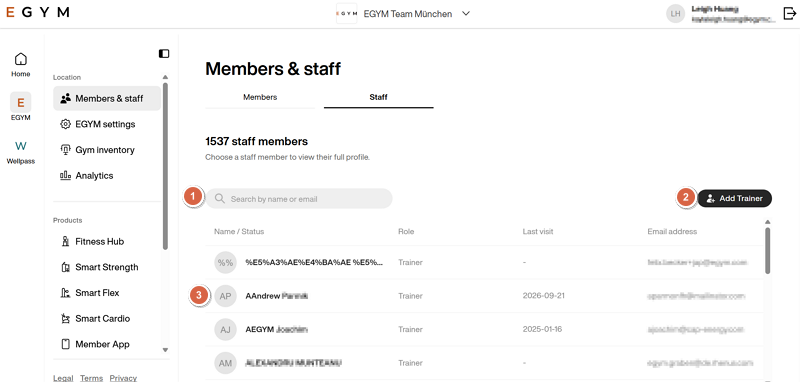This screenshot has height=382, width=800.
Task: Click the sidebar scroll down arrow
Action: 165,350
